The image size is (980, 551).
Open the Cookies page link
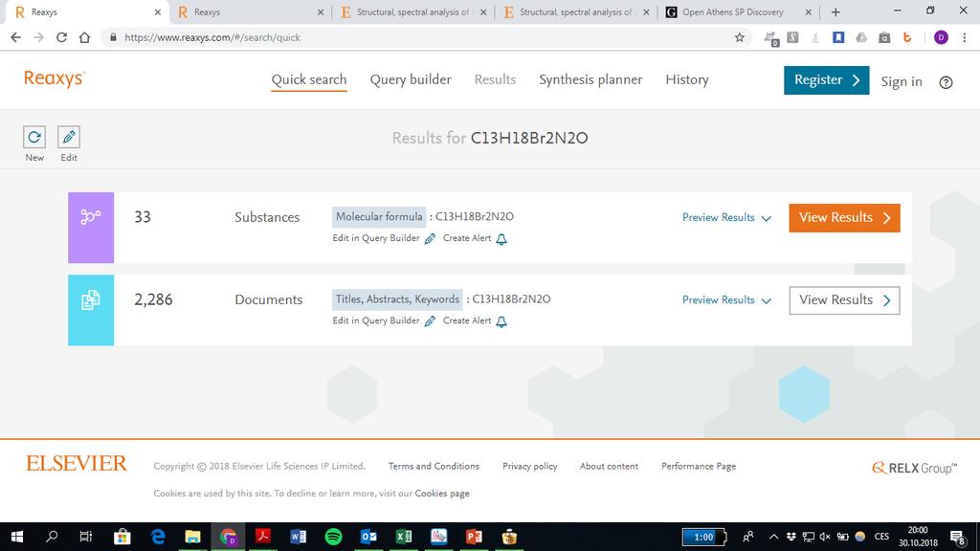coord(442,494)
